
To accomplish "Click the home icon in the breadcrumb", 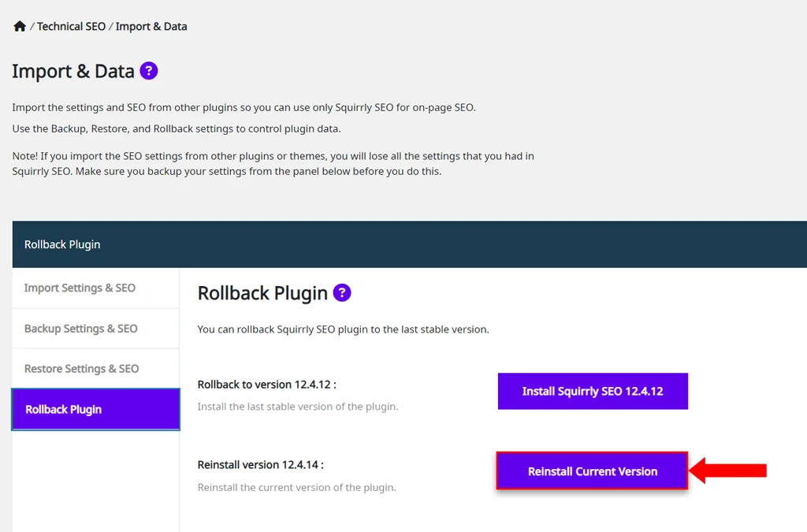I will click(20, 26).
